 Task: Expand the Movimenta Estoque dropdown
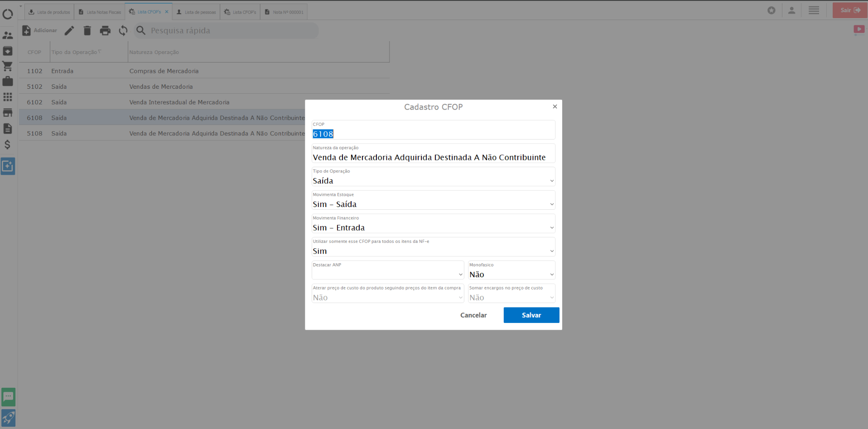point(433,204)
